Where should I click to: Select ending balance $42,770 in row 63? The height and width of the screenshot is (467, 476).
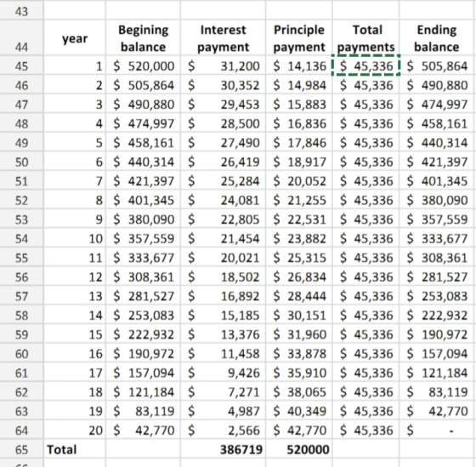pyautogui.click(x=437, y=411)
